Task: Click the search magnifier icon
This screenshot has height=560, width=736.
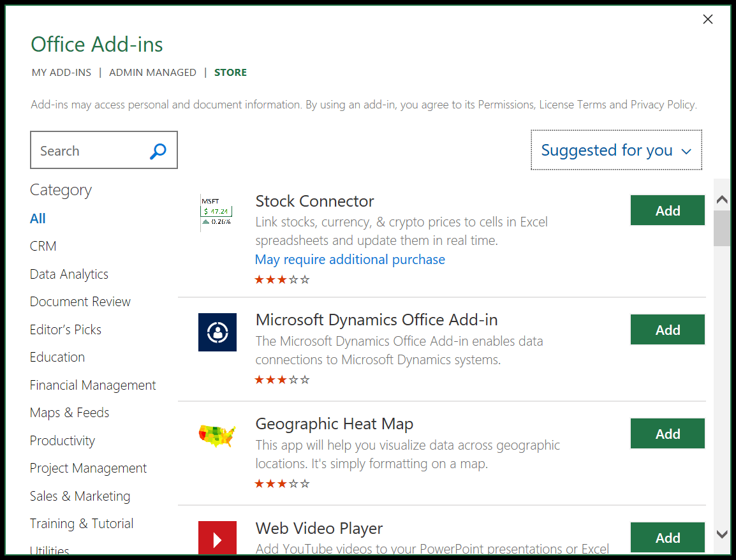Action: coord(158,151)
